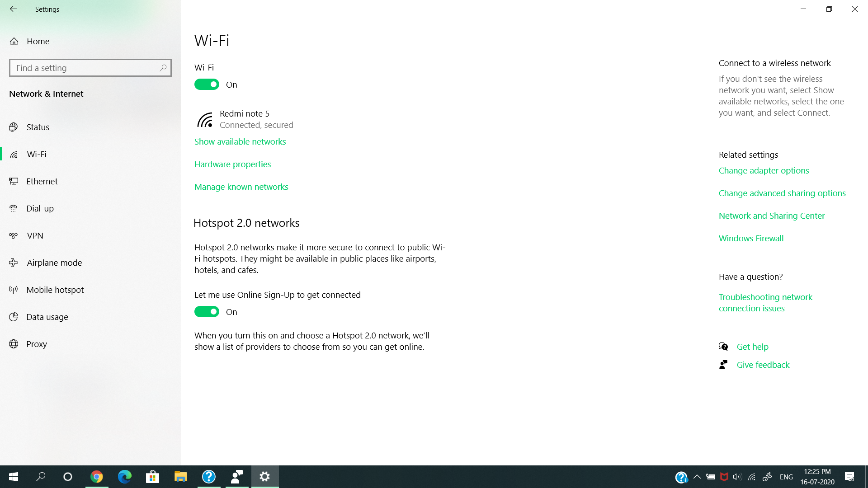Image resolution: width=868 pixels, height=488 pixels.
Task: Click Change advanced sharing options link
Action: [782, 192]
